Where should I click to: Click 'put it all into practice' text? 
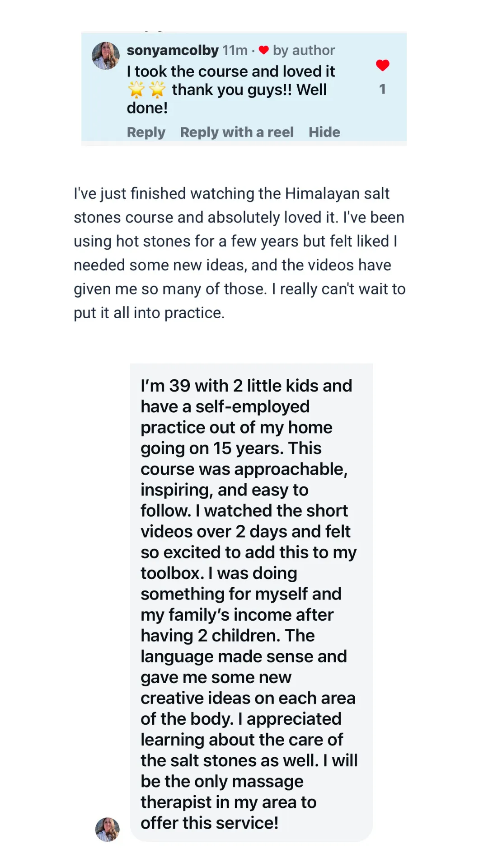(149, 313)
